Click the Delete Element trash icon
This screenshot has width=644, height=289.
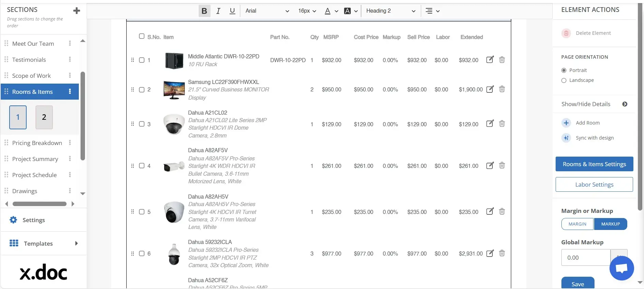click(566, 33)
